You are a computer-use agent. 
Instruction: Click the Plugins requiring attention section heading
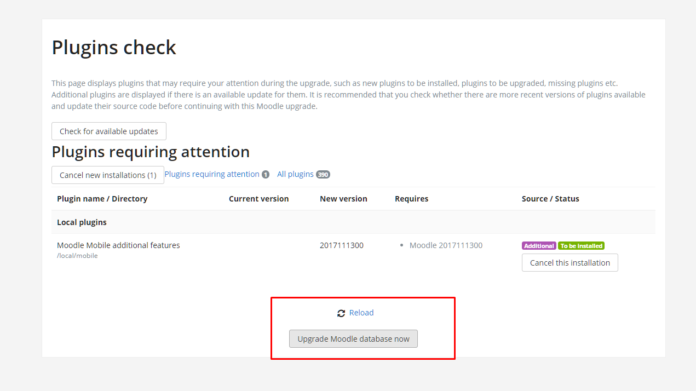tap(150, 152)
